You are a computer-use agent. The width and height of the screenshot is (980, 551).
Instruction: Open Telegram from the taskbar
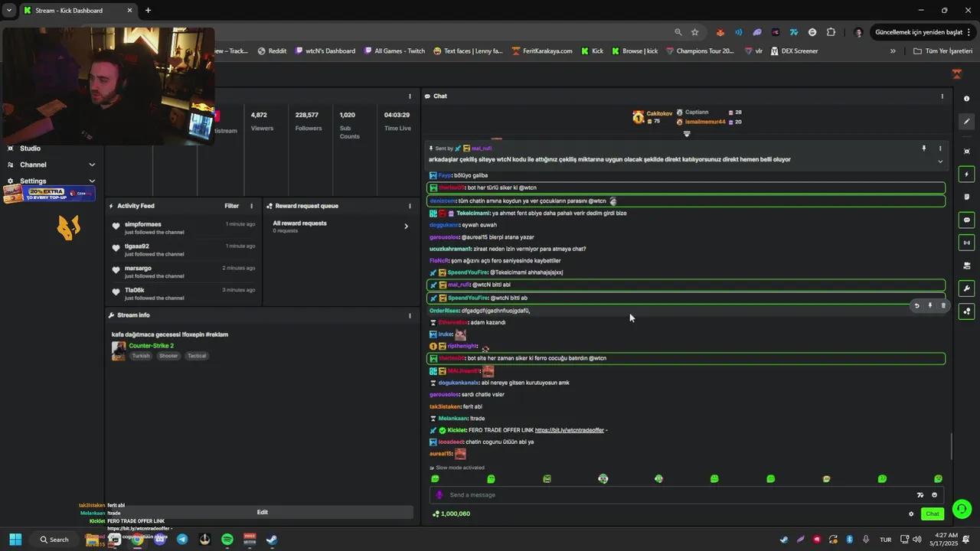coord(182,540)
